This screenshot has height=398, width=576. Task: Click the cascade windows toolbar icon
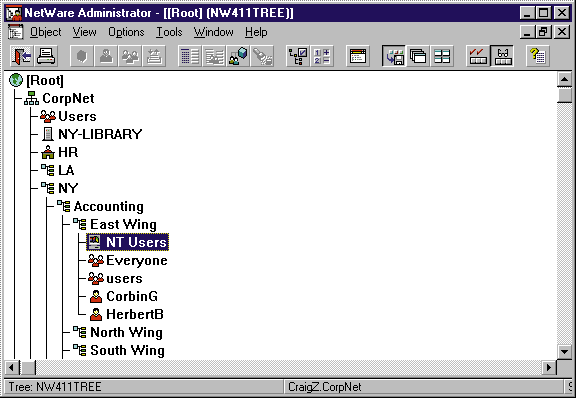[x=418, y=56]
